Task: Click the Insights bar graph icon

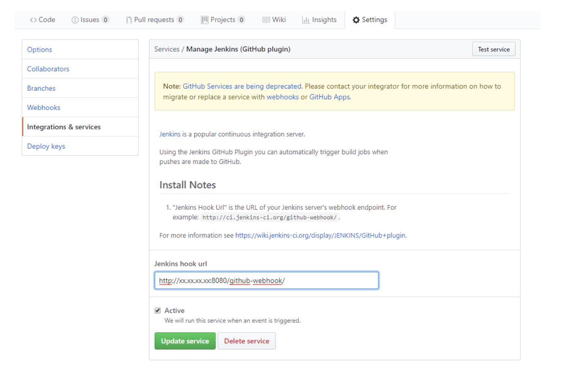Action: 306,20
